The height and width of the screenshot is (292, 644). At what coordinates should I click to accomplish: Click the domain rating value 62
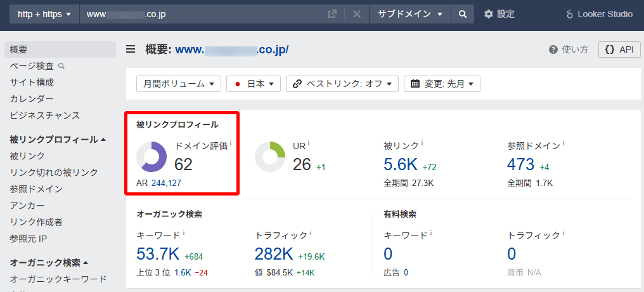coord(183,164)
